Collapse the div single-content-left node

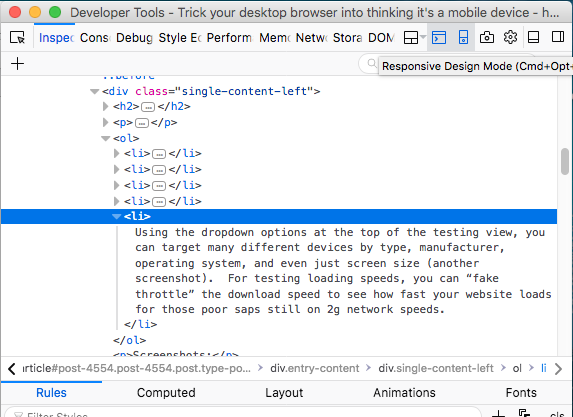[95, 91]
